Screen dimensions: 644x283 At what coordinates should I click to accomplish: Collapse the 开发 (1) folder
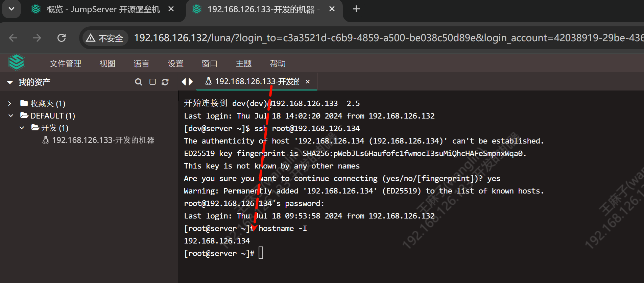tap(22, 128)
